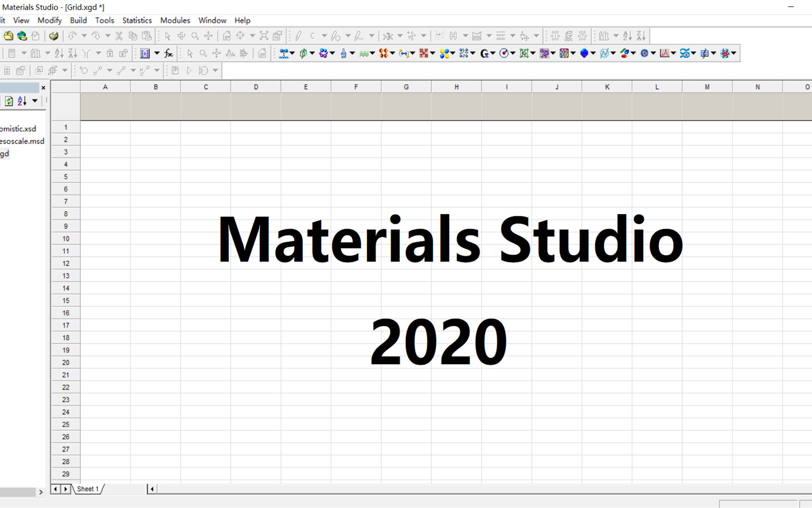Click the Reset View home icon in top toolbar
812x508 pixels.
[226, 36]
